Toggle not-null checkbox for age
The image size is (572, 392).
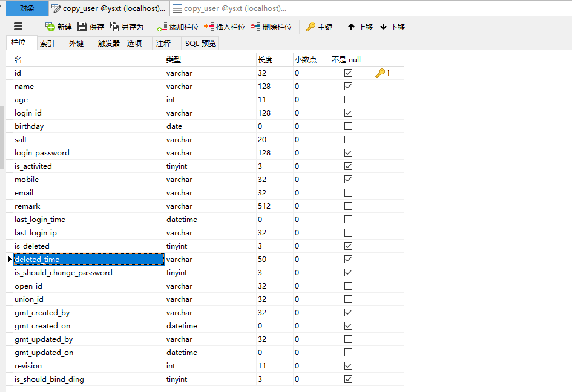[349, 100]
